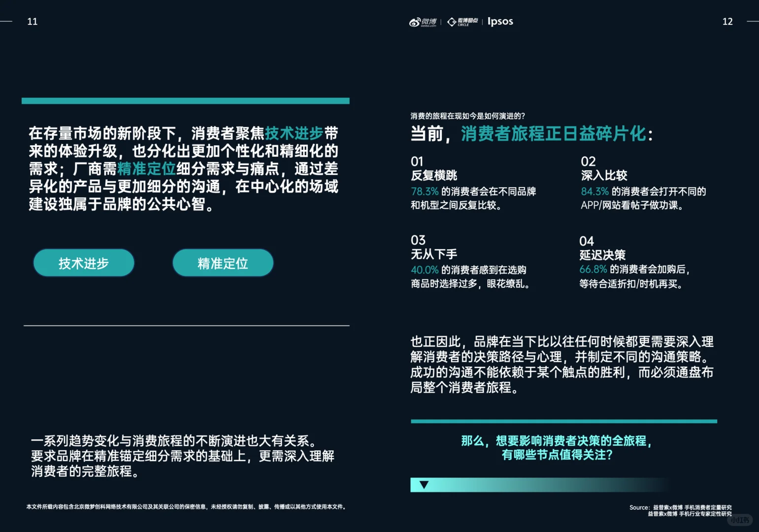Click the paragraph starting 一系列趋势变化
Viewport: 759px width, 532px height.
pyautogui.click(x=183, y=456)
